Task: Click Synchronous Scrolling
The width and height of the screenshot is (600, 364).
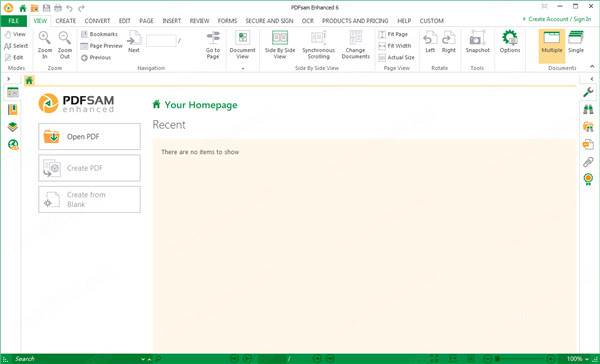Action: point(318,45)
